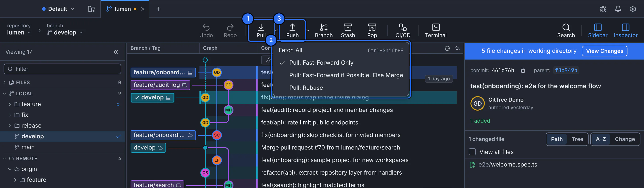
Task: Click the Pull toolbar button
Action: (x=261, y=30)
